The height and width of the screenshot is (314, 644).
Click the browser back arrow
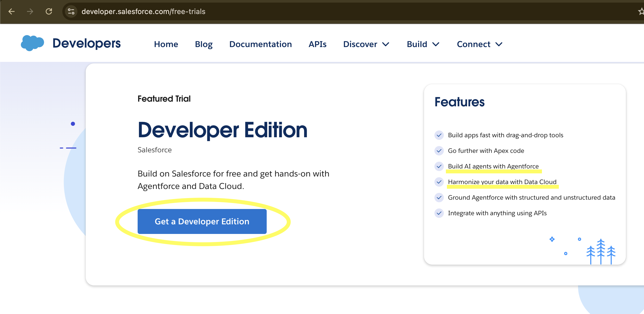tap(11, 11)
